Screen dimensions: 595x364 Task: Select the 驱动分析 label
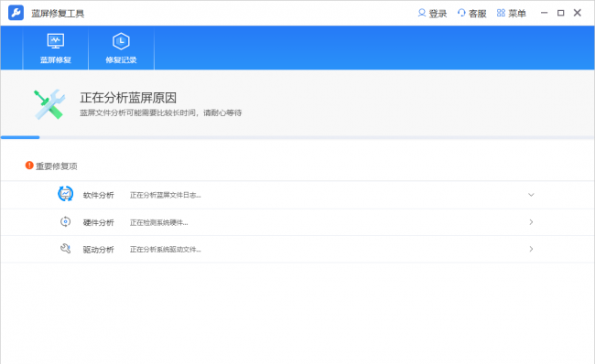(x=98, y=250)
